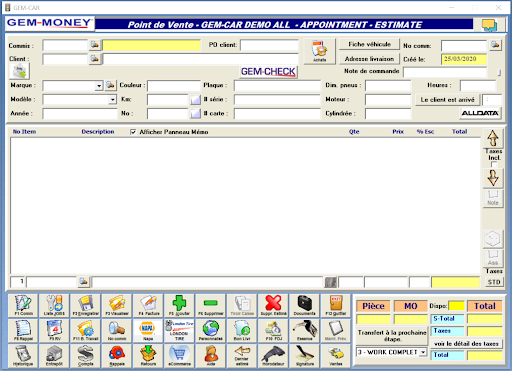Screen dimensions: 512x371
Task: Expand the Marque dropdown
Action: [x=99, y=86]
